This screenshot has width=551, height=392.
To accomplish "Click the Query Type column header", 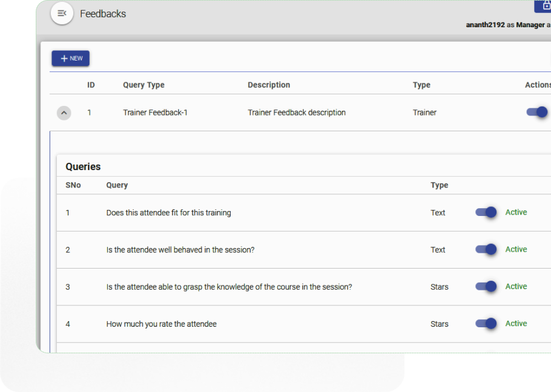I will pos(144,85).
